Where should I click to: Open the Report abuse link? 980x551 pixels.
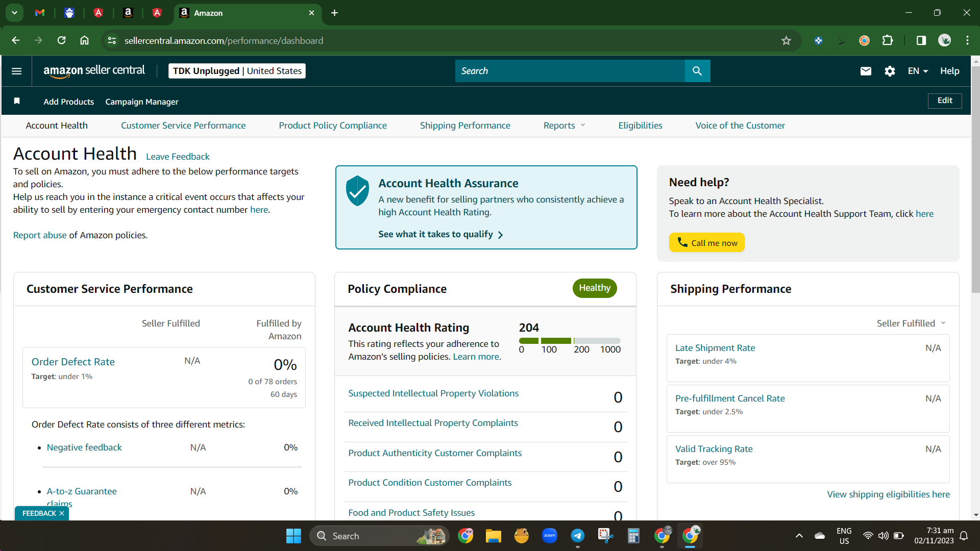pyautogui.click(x=40, y=235)
